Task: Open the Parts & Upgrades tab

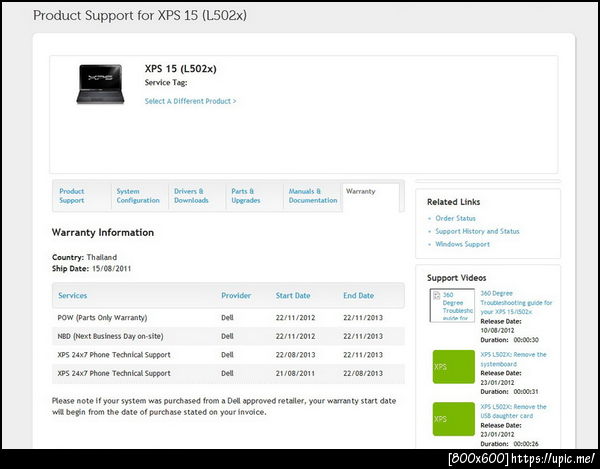Action: (x=245, y=195)
